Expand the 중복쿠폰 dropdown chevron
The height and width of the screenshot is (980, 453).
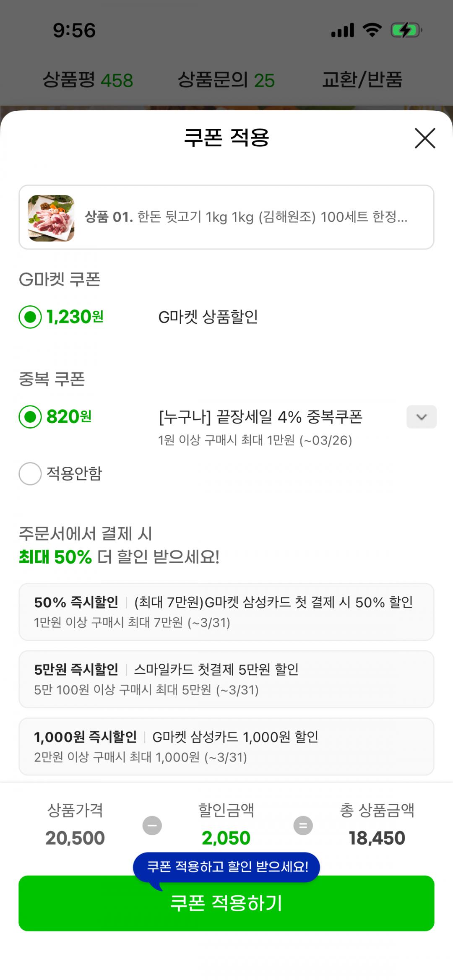click(x=421, y=417)
